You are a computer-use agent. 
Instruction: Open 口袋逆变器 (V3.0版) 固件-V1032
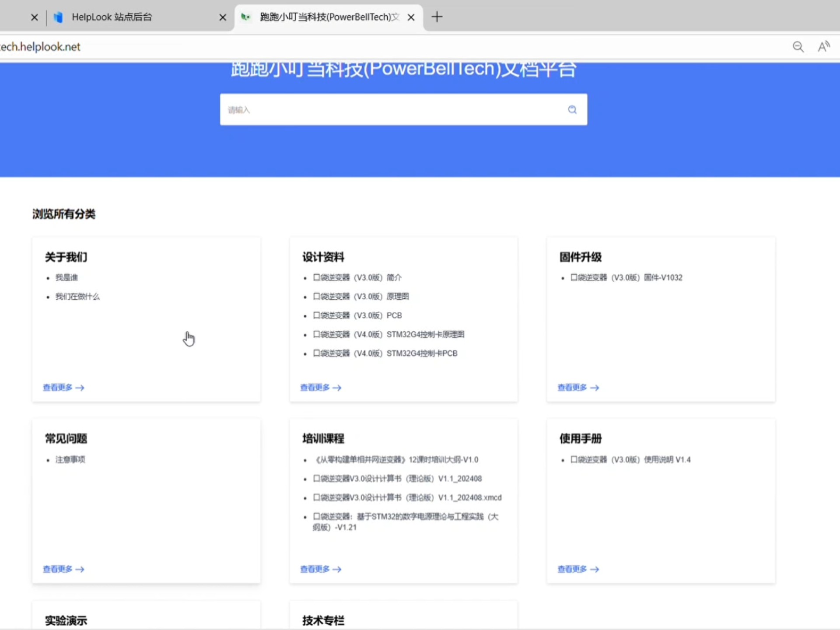pyautogui.click(x=626, y=277)
